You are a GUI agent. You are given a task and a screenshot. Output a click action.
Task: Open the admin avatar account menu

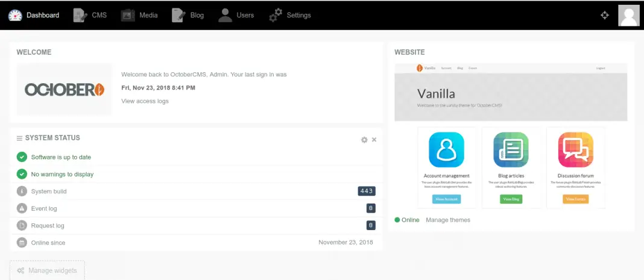coord(628,15)
